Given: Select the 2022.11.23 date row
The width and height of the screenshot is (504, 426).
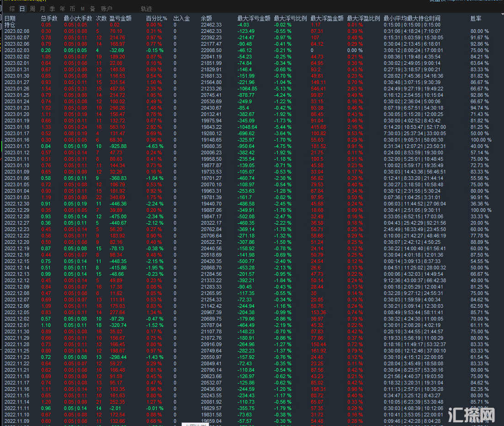Looking at the screenshot, I should pos(17,357).
